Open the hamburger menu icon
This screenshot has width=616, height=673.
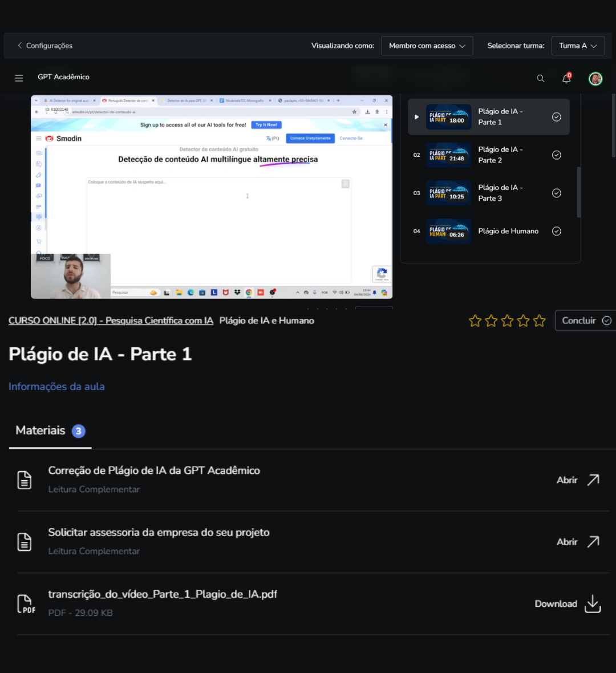pyautogui.click(x=19, y=78)
